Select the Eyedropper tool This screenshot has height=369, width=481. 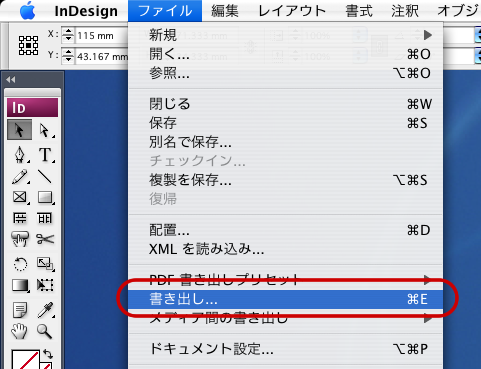click(x=45, y=310)
